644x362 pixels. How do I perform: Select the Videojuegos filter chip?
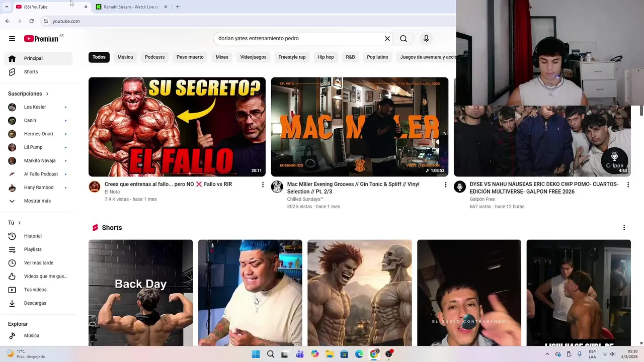(253, 57)
